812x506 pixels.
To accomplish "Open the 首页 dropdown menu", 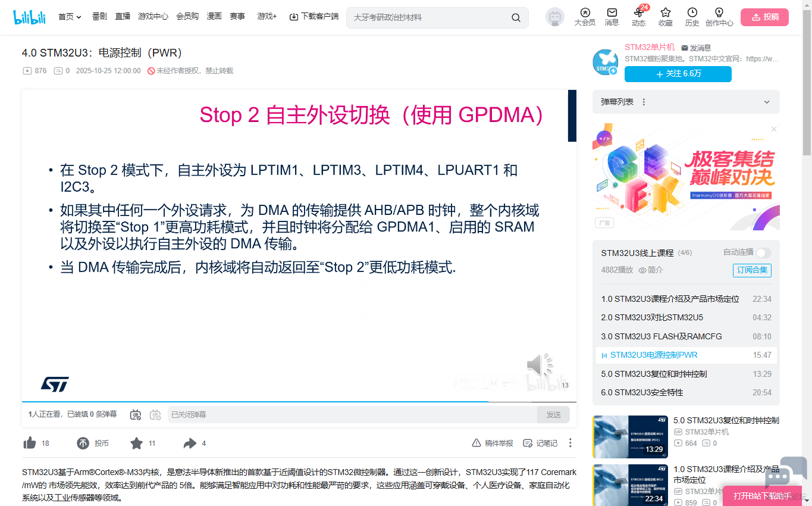I will [70, 17].
